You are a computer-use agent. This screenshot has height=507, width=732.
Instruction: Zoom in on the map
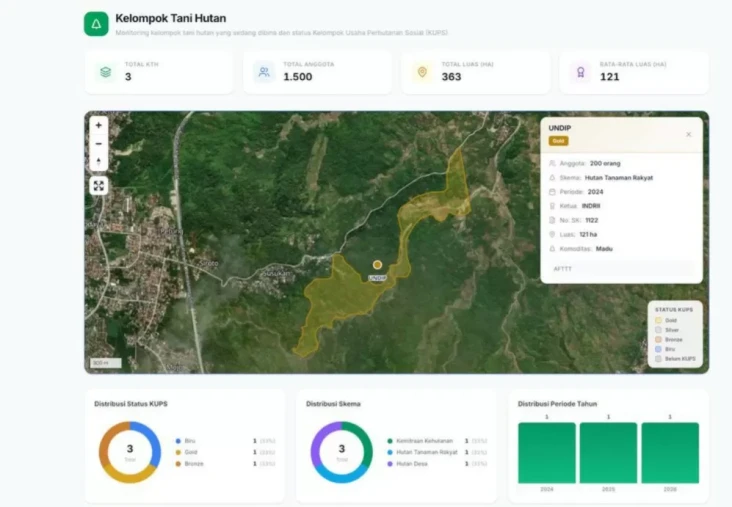(99, 126)
